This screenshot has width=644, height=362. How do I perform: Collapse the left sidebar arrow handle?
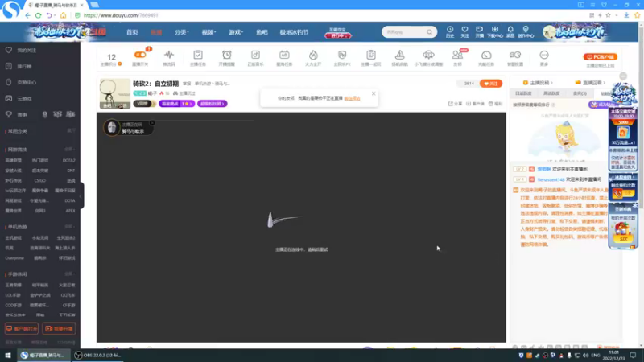(x=81, y=195)
